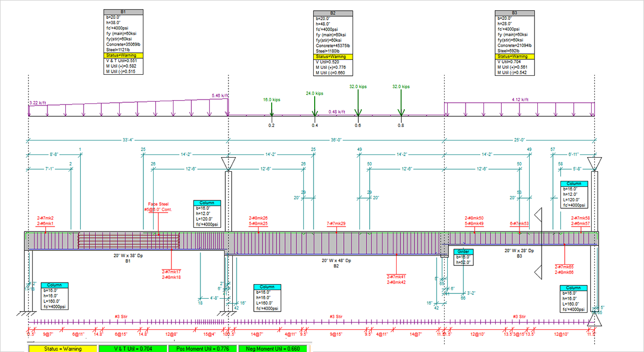Click the green 'V & T Util = 0.704' indicator
This screenshot has height=352, width=644.
pyautogui.click(x=133, y=349)
